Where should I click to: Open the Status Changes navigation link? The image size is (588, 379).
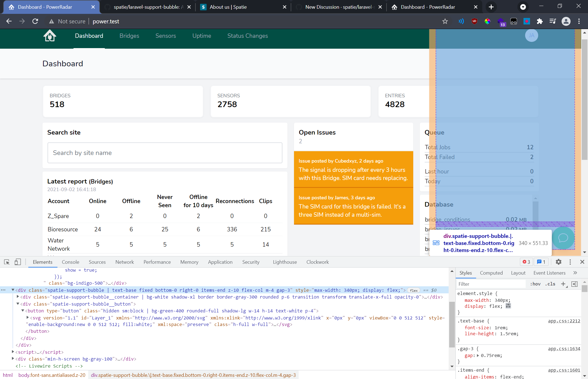(x=247, y=36)
